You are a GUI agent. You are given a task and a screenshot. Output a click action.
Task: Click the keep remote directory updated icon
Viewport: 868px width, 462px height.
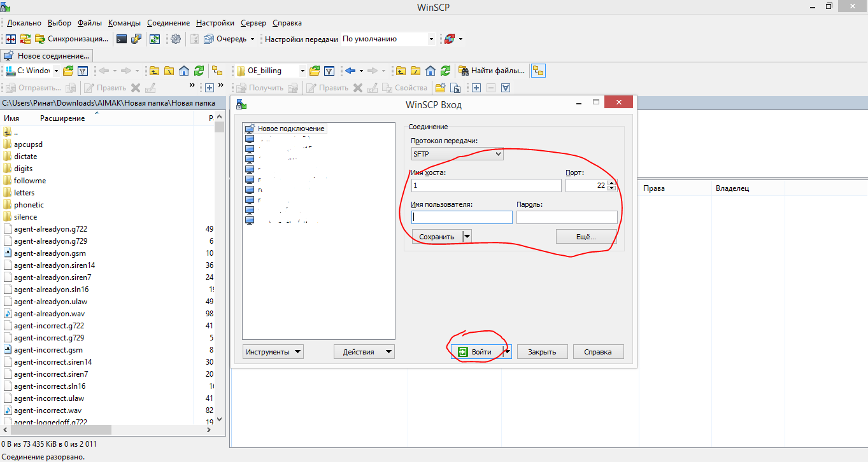[154, 39]
